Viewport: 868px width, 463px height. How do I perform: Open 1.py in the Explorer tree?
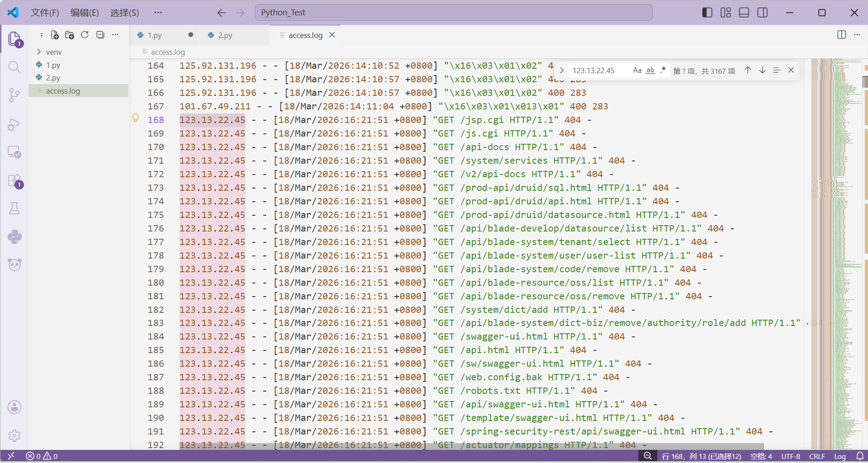78,65
